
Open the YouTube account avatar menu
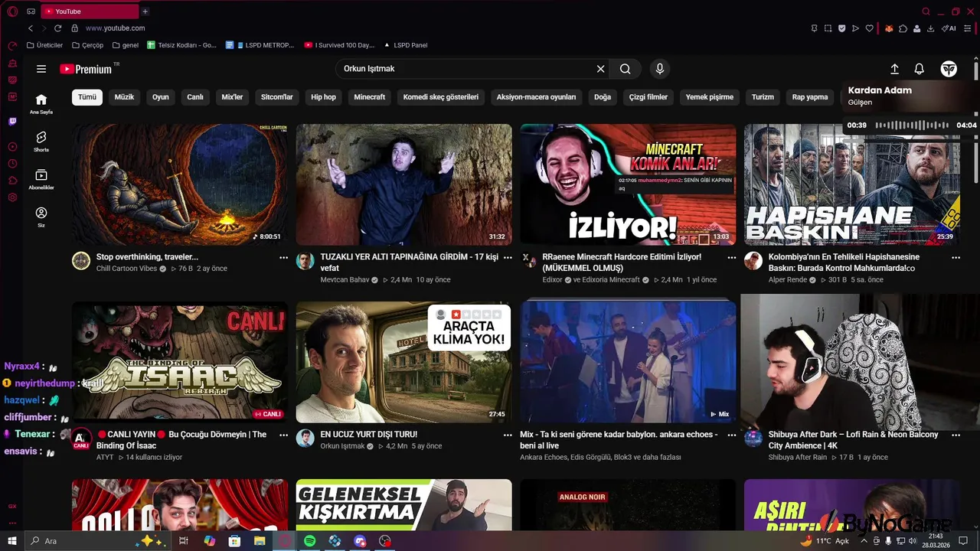[949, 69]
